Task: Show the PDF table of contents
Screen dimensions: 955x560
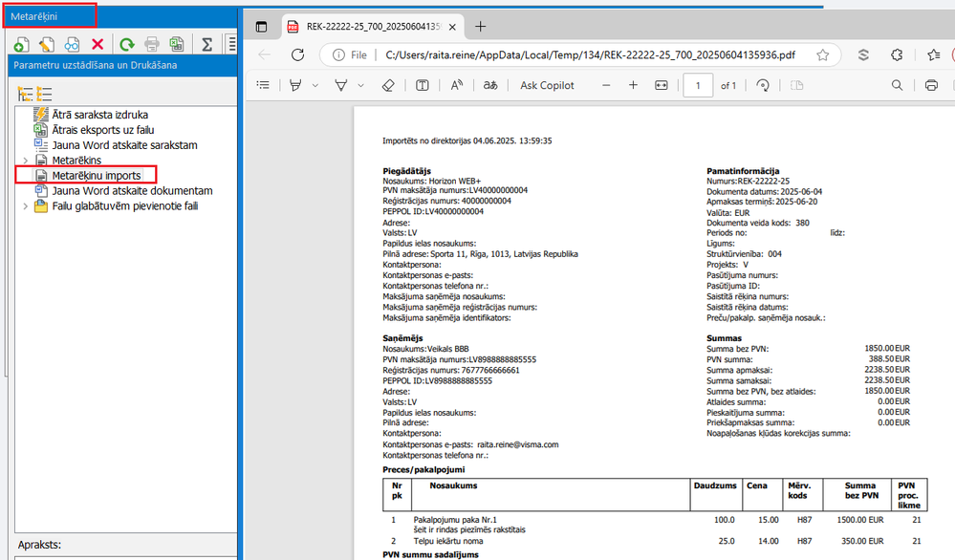Action: (x=263, y=85)
